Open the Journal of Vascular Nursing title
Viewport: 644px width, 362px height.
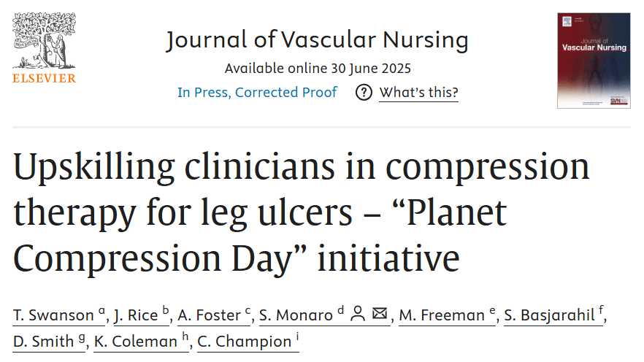(x=317, y=40)
